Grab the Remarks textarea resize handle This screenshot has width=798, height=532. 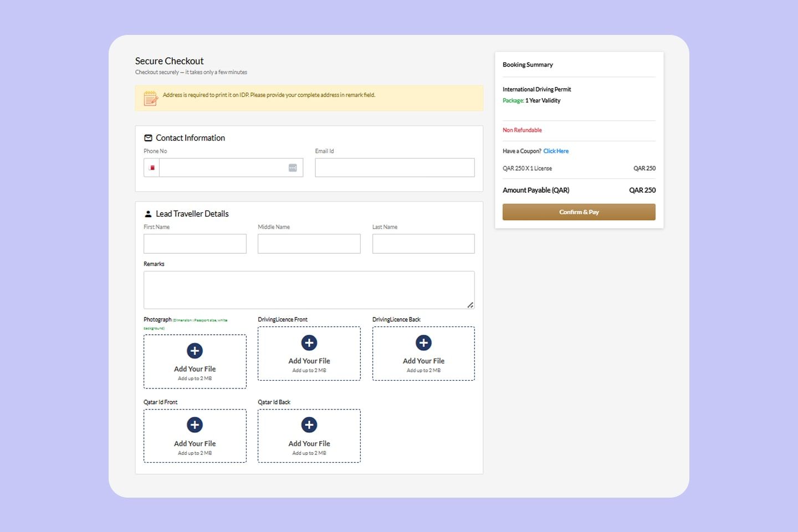[470, 305]
